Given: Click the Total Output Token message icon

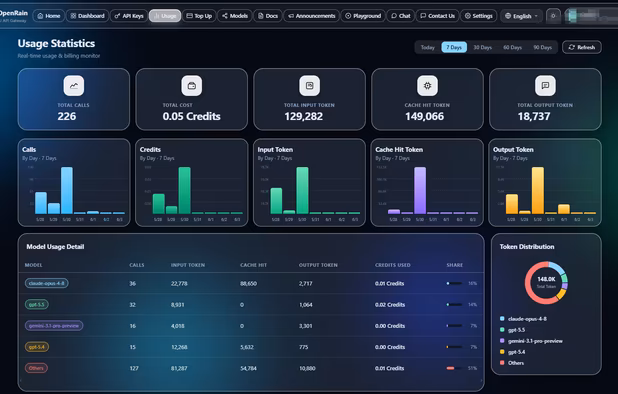Looking at the screenshot, I should pos(545,85).
